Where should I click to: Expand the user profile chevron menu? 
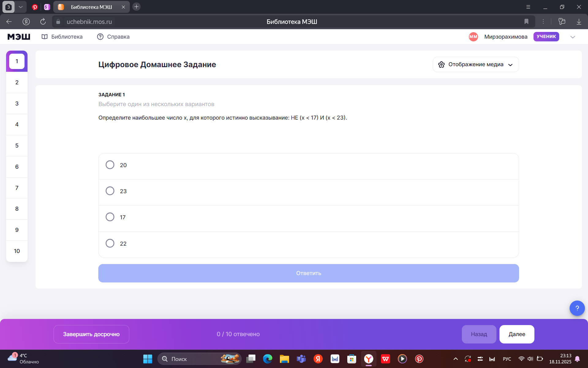point(573,37)
